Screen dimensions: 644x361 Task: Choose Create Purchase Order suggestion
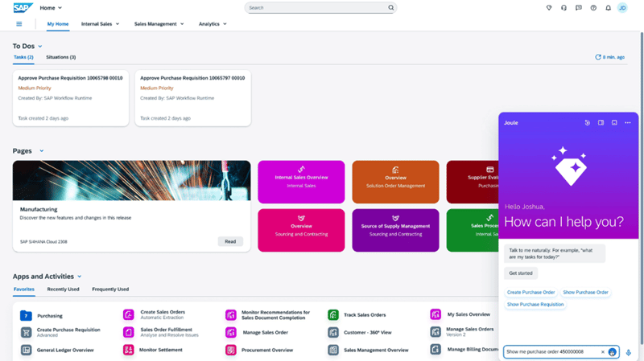pyautogui.click(x=530, y=293)
